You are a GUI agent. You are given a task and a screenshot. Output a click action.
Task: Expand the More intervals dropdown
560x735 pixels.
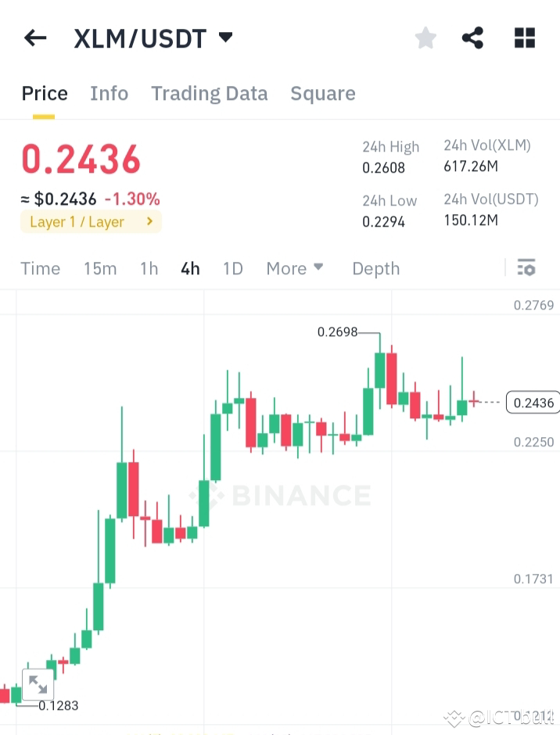295,268
